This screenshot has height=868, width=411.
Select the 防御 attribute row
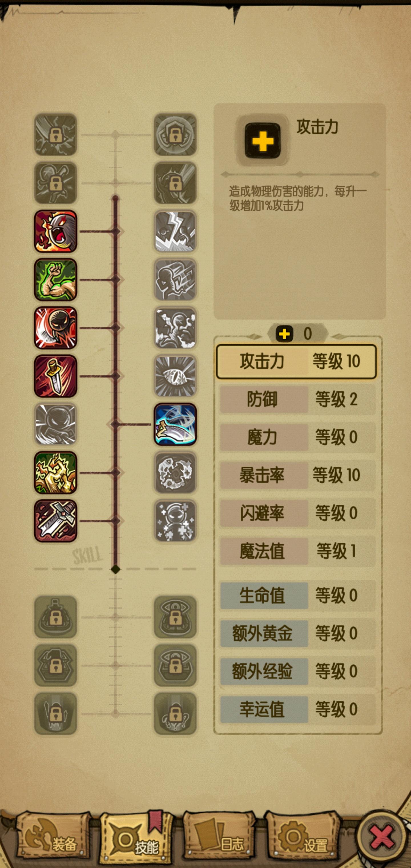(x=297, y=399)
